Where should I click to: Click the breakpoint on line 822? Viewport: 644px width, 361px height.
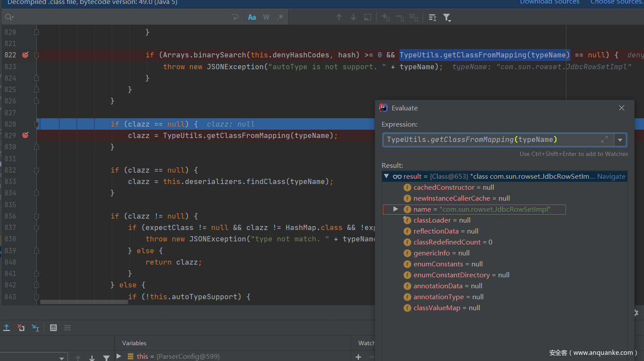pos(25,55)
